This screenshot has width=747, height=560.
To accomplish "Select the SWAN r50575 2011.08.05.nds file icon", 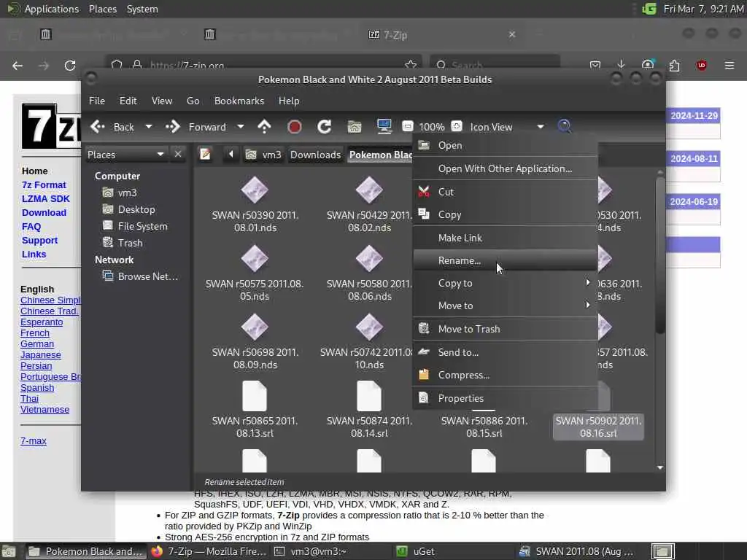I will [255, 259].
